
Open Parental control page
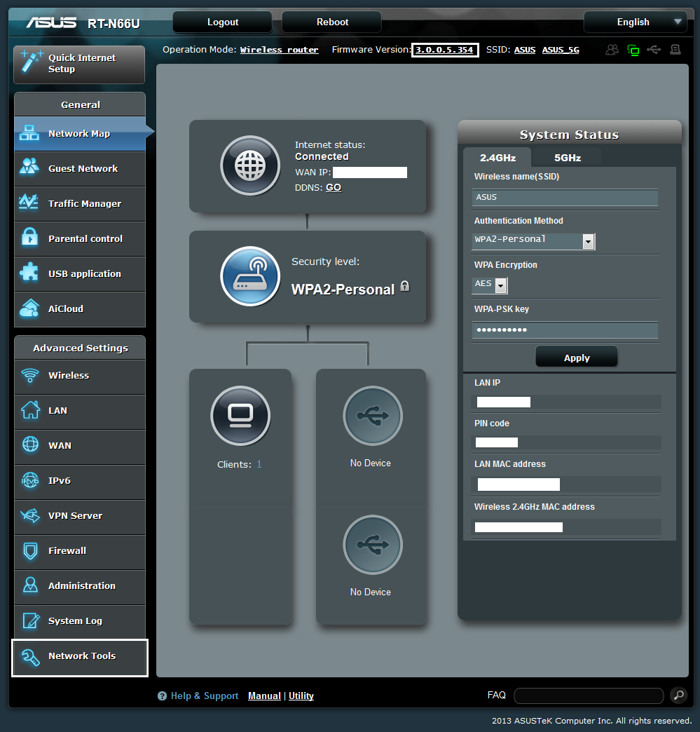tap(80, 238)
